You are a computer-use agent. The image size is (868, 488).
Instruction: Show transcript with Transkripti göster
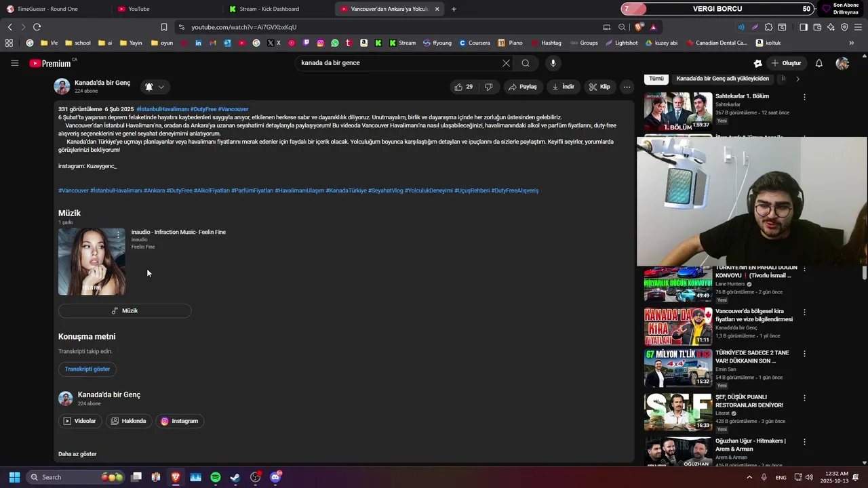(87, 369)
